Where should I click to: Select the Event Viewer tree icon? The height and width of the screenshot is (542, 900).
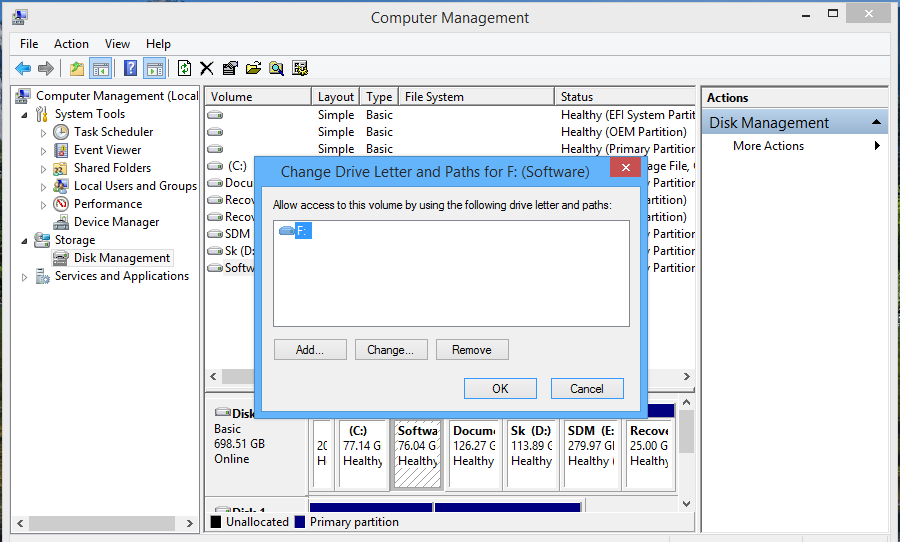(61, 150)
